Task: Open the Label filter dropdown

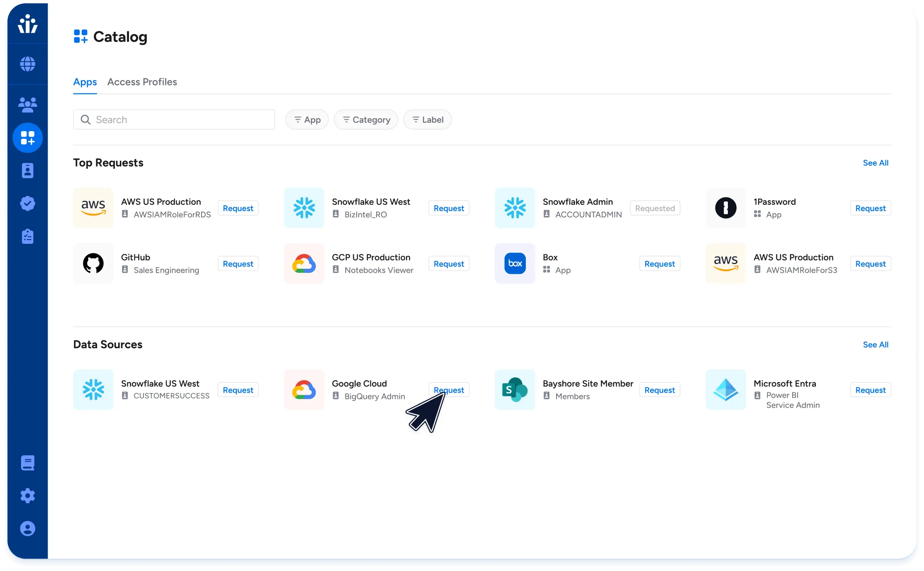Action: tap(427, 120)
